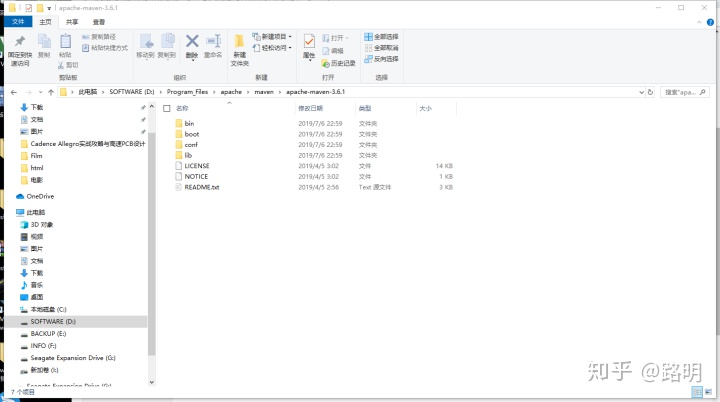Click properties checkmark in title bar toolbar
This screenshot has height=402, width=720.
pyautogui.click(x=28, y=8)
